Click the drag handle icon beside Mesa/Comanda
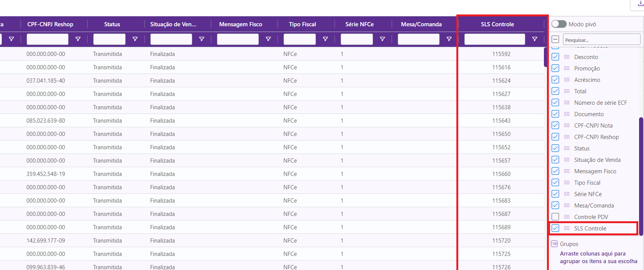 pyautogui.click(x=567, y=205)
